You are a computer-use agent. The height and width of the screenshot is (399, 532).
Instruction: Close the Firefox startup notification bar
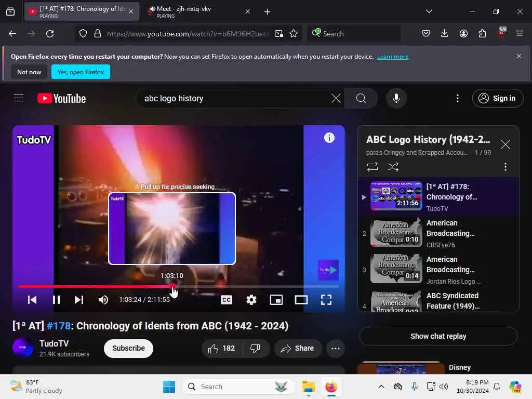pos(518,56)
